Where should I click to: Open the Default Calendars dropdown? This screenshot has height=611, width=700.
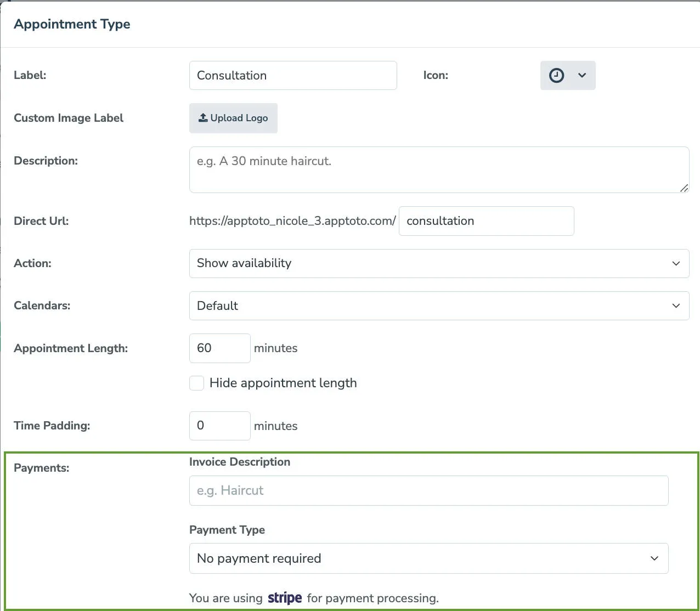coord(439,305)
